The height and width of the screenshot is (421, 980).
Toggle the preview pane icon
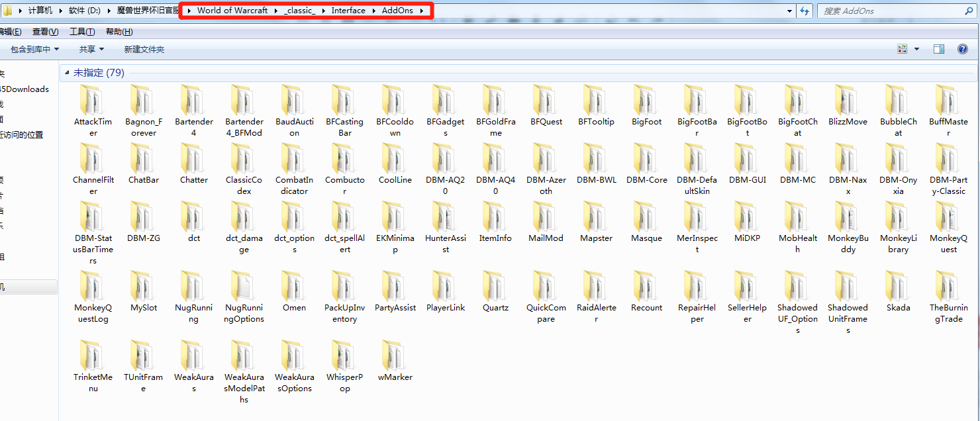[938, 49]
